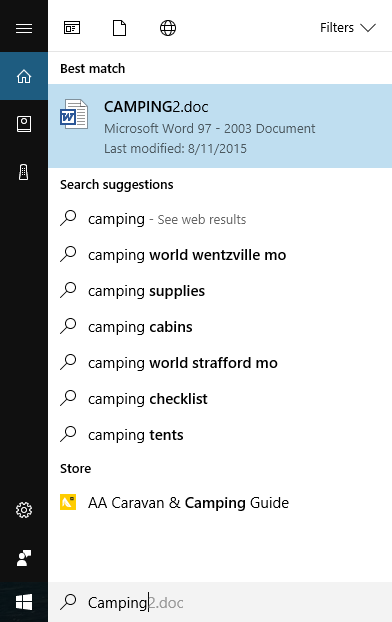
Task: Open the Home tab in the sidebar
Action: [x=24, y=76]
